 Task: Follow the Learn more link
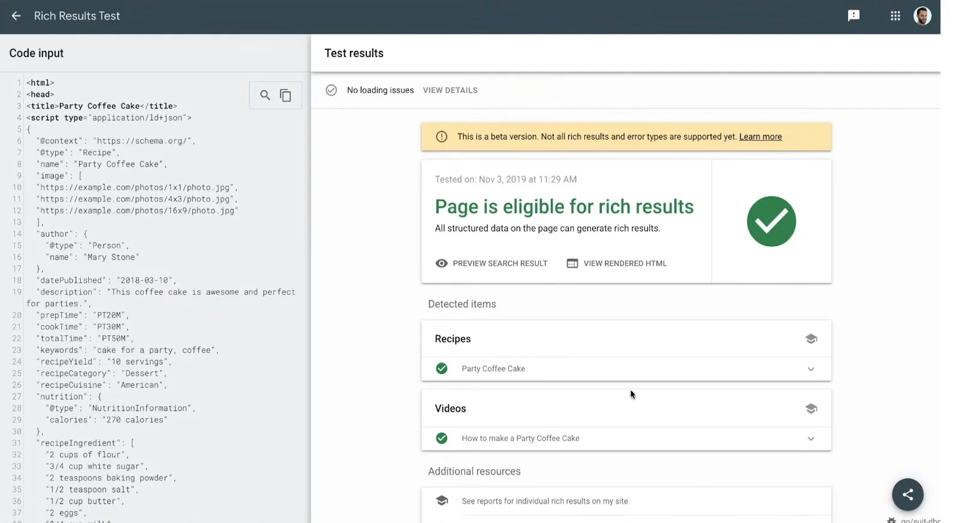[760, 137]
